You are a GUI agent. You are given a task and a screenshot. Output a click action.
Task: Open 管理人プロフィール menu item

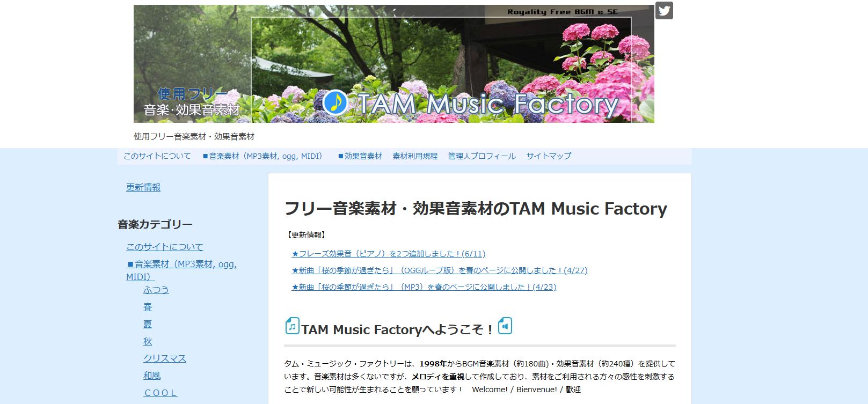tap(482, 156)
